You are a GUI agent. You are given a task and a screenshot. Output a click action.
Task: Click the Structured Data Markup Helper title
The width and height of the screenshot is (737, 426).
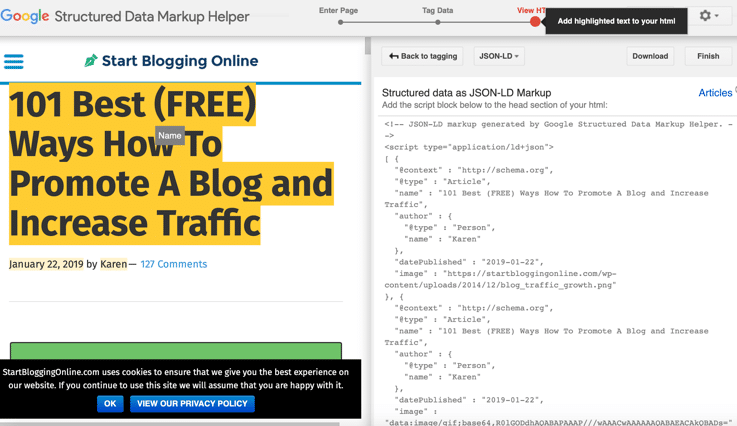(152, 16)
